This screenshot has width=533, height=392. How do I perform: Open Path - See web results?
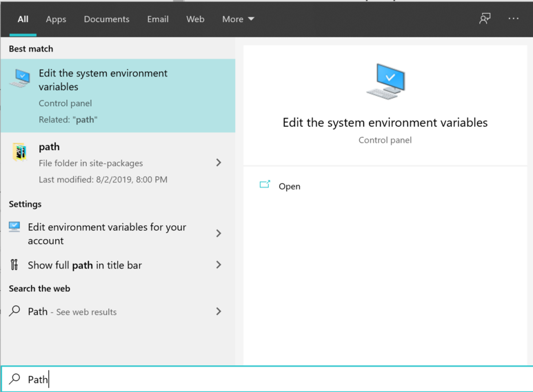point(118,311)
